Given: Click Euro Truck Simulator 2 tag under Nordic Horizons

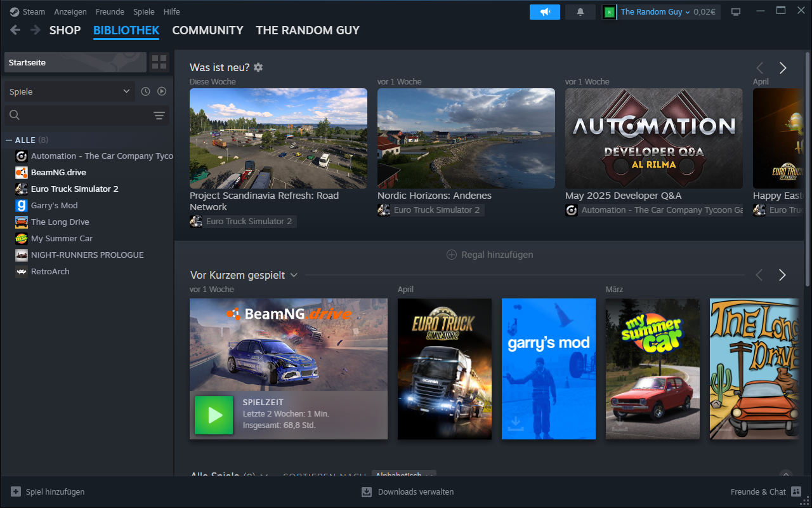Looking at the screenshot, I should tap(431, 210).
